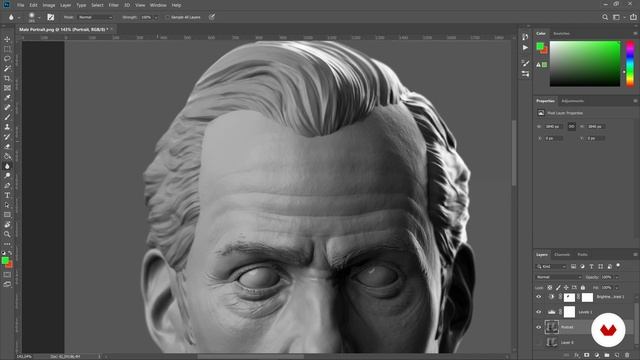The width and height of the screenshot is (640, 360).
Task: Open the tool preset picker arrow
Action: pos(19,18)
